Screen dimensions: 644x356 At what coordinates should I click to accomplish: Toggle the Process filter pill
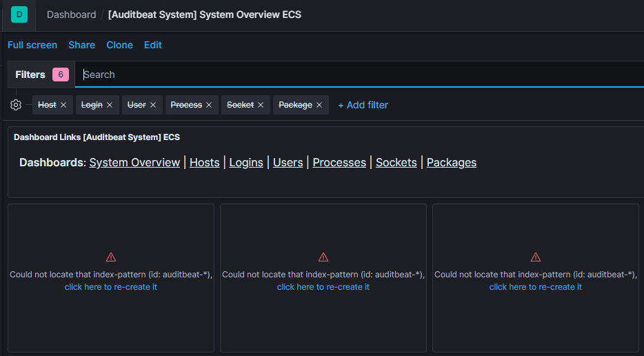(x=185, y=105)
